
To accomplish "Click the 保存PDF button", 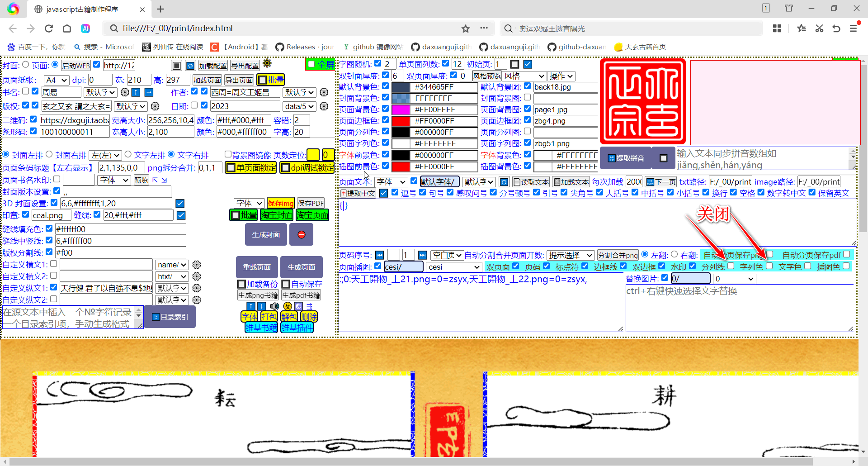I will (311, 203).
